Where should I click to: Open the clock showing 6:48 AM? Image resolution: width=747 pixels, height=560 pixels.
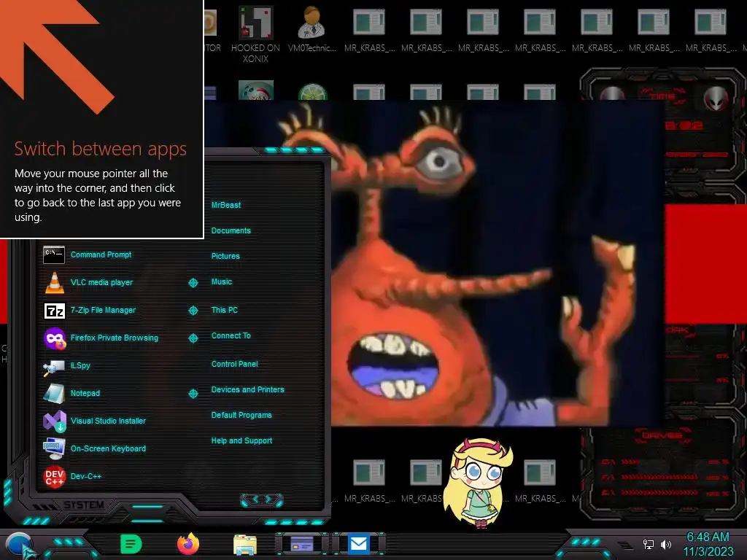tap(708, 544)
